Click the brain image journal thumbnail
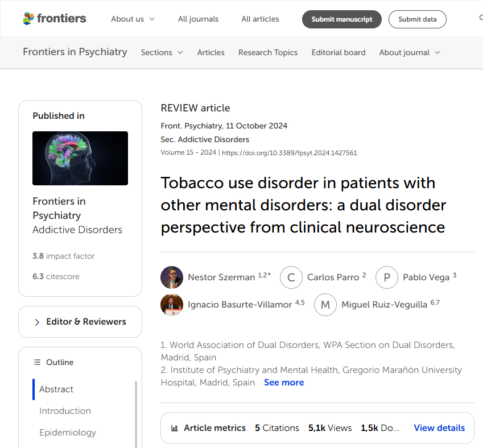The image size is (483, 448). [80, 158]
